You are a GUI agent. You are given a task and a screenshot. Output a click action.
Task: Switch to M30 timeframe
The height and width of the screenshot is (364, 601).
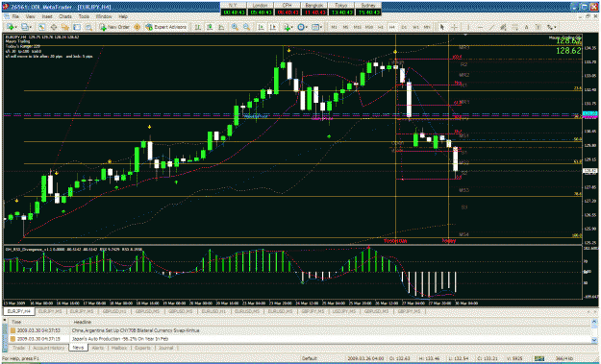368,27
